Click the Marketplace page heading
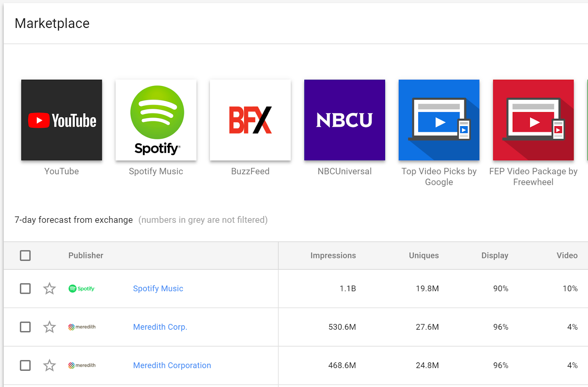 52,24
